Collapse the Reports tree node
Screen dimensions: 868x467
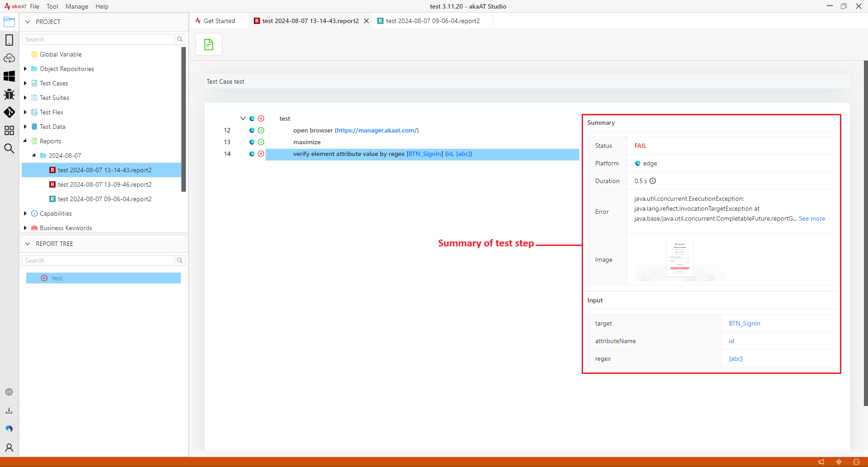coord(25,141)
